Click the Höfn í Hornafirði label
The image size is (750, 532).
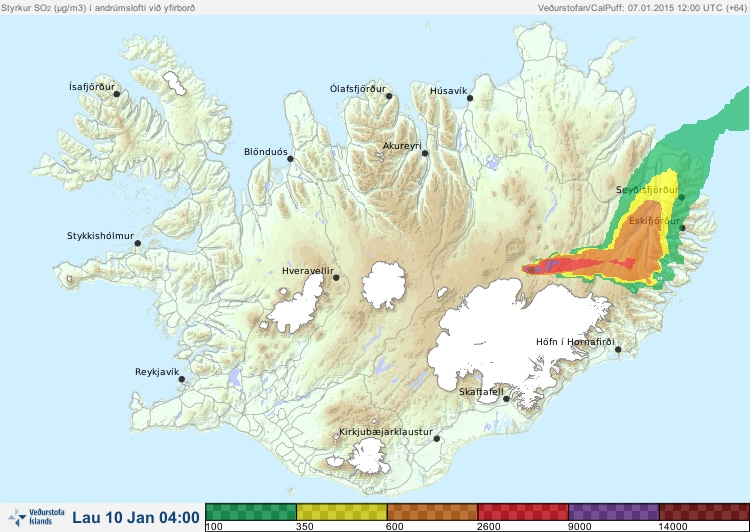[x=575, y=342]
